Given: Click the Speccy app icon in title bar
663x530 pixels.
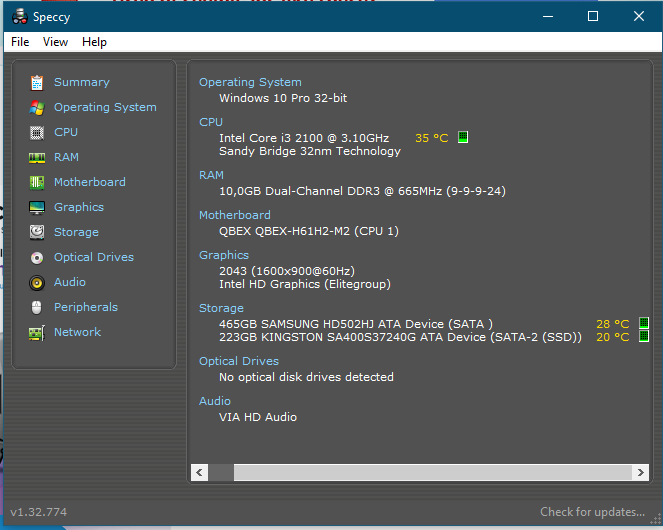Looking at the screenshot, I should (x=19, y=16).
